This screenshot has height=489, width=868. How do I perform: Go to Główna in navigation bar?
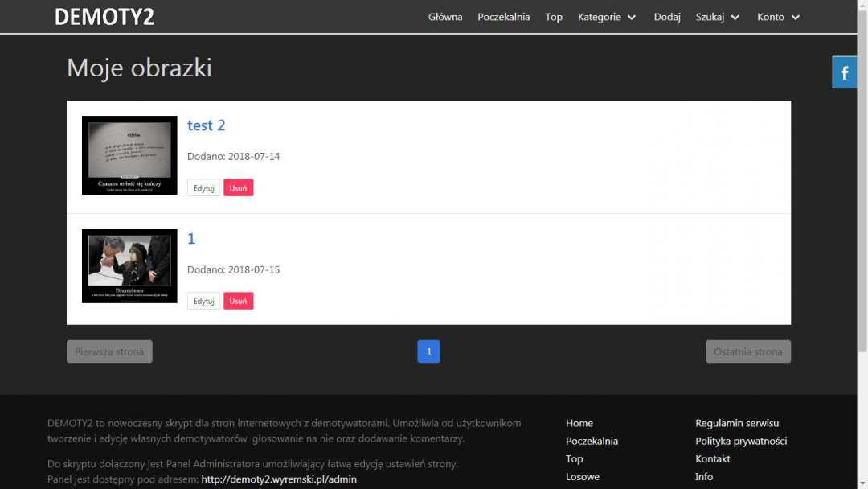pyautogui.click(x=445, y=17)
